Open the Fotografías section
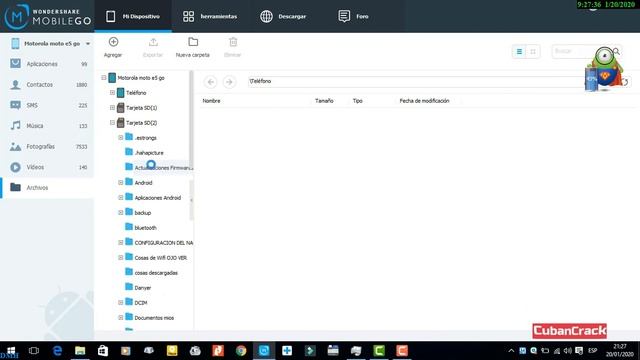The height and width of the screenshot is (360, 640). [48, 147]
